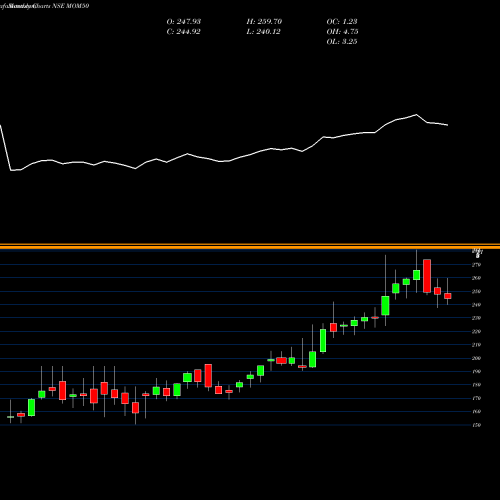Click the OH: 4.75 reading
This screenshot has width=500, height=500.
point(342,32)
